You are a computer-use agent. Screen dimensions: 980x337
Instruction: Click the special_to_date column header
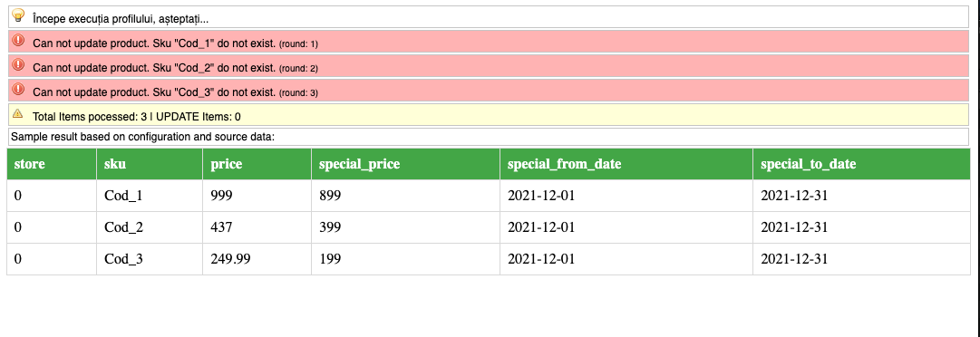click(862, 164)
